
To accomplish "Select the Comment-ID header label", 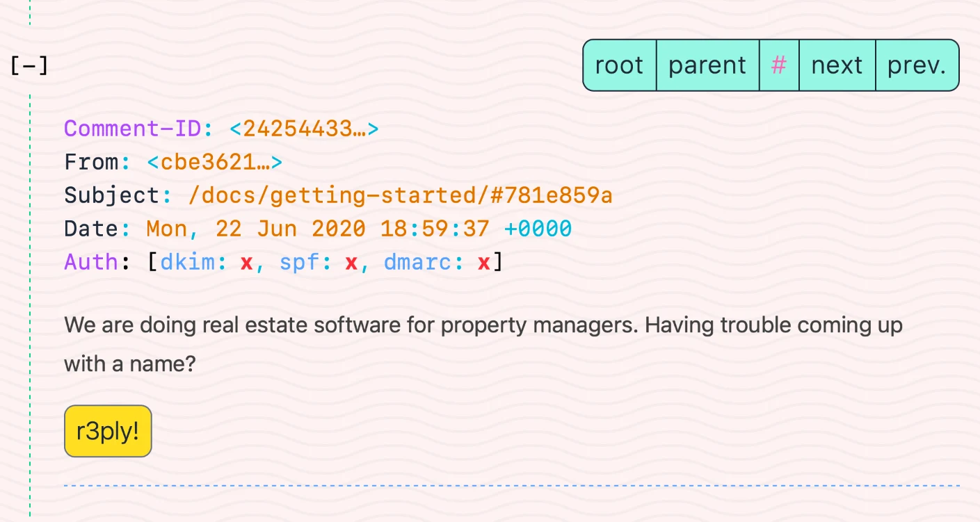I will [136, 129].
